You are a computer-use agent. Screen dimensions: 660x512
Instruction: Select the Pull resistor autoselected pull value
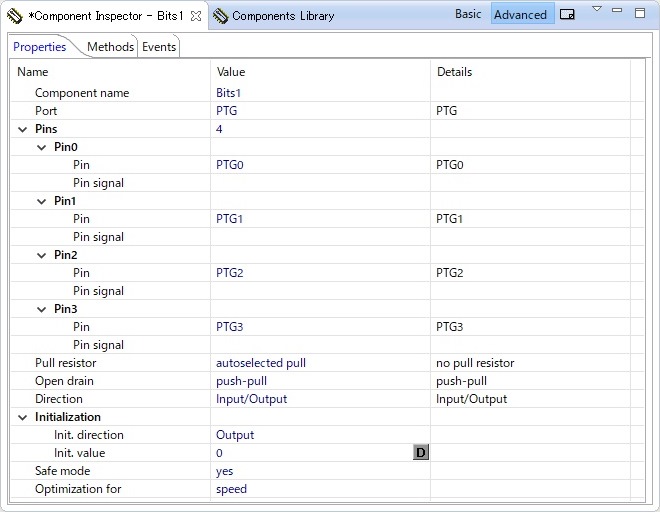261,363
